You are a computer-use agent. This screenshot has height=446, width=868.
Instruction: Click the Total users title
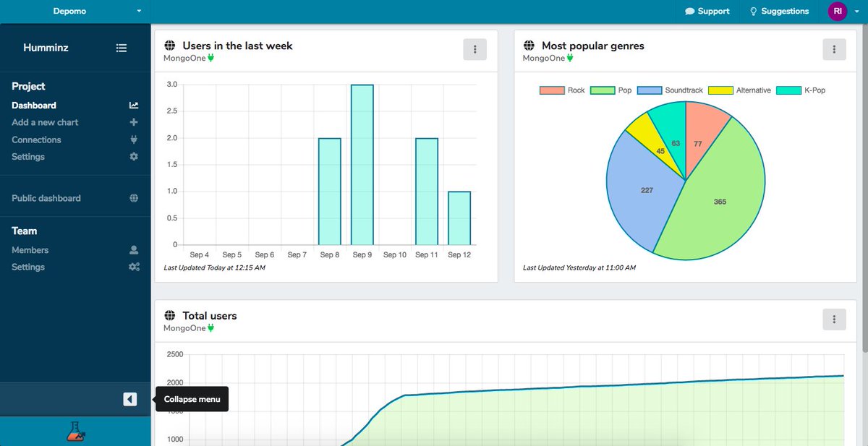tap(210, 316)
